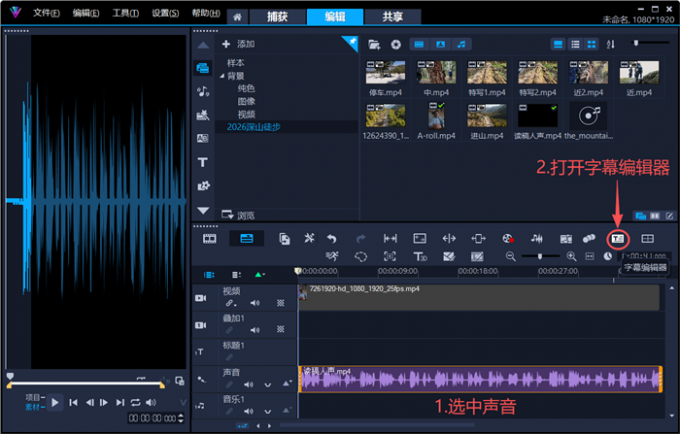Toggle show photos filter in library
This screenshot has height=434, width=680.
click(440, 44)
